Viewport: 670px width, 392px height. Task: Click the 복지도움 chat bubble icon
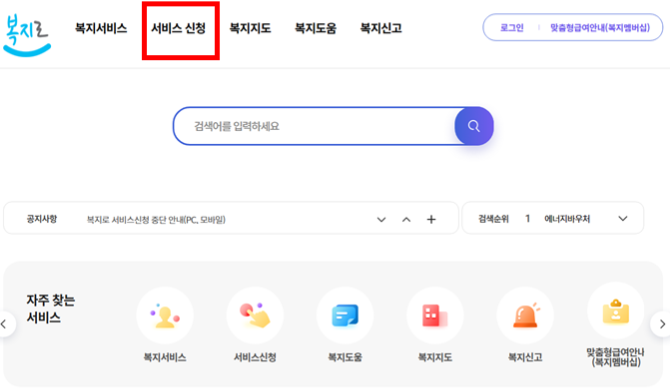345,315
